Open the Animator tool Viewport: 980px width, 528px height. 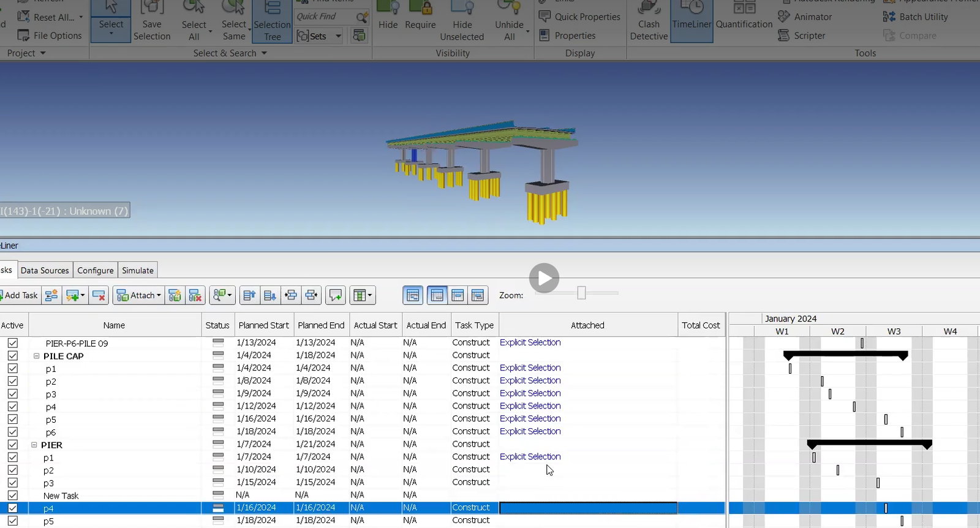coord(805,17)
